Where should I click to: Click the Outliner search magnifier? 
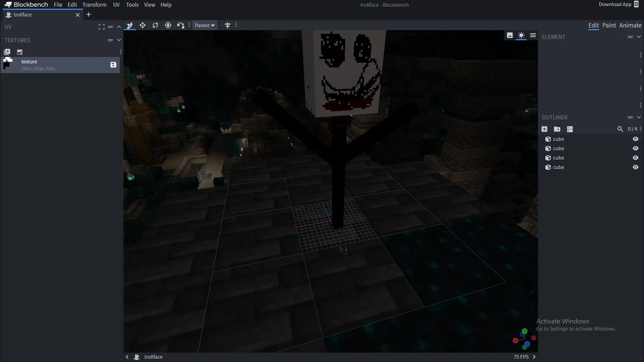click(x=620, y=129)
